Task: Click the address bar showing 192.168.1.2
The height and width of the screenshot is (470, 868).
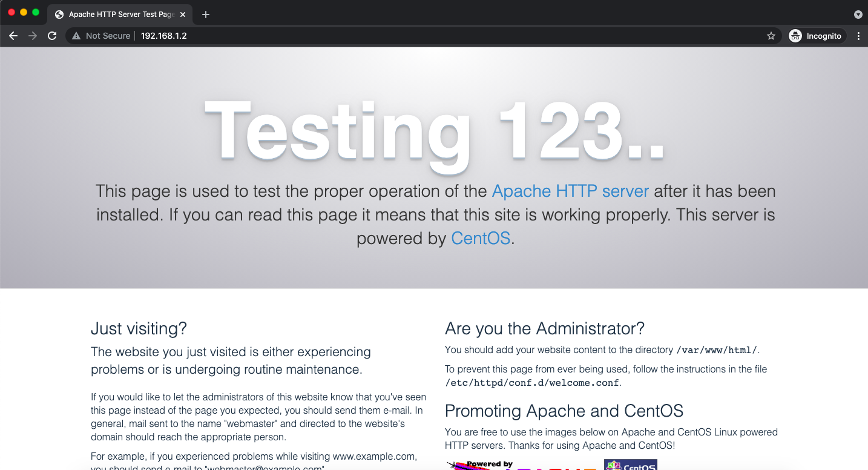Action: pyautogui.click(x=424, y=36)
